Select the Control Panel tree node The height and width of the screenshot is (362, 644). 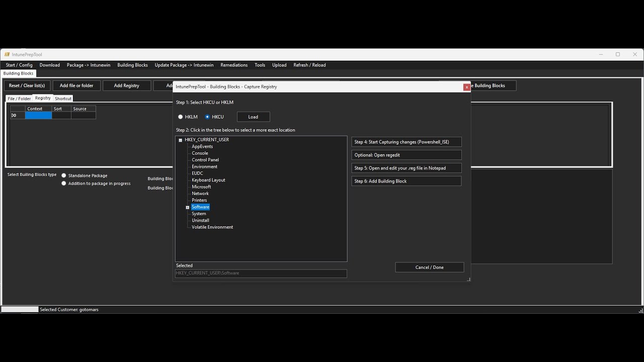[x=205, y=159]
